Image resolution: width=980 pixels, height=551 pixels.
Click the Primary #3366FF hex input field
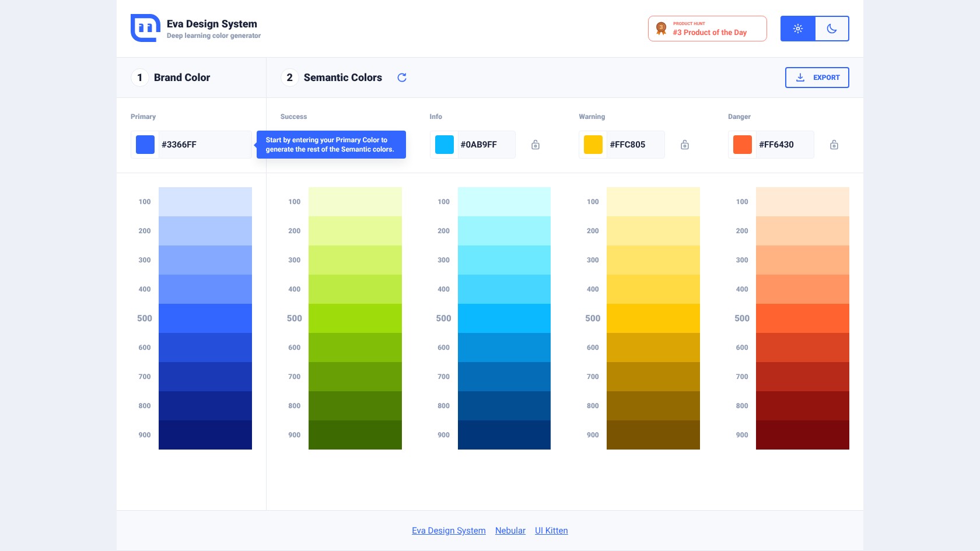pos(205,145)
